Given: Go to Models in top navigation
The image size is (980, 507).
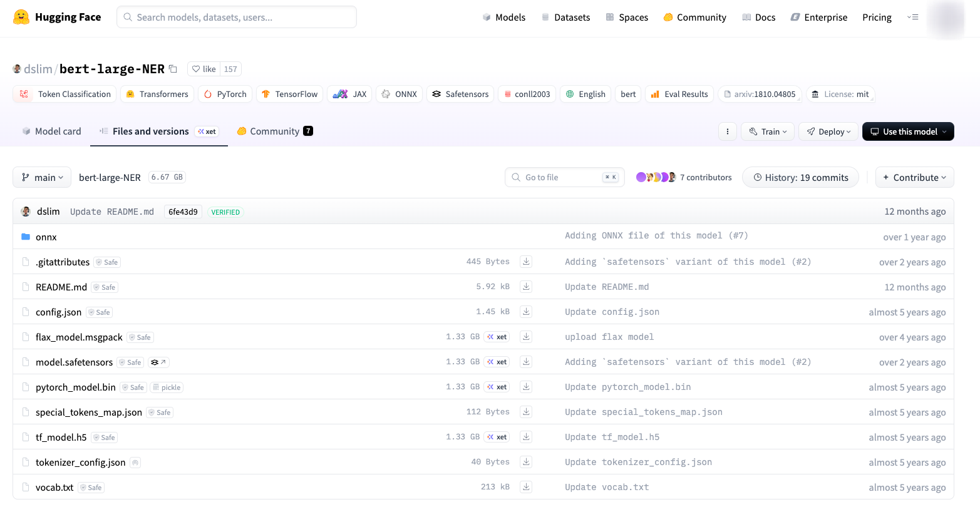Looking at the screenshot, I should pyautogui.click(x=504, y=18).
